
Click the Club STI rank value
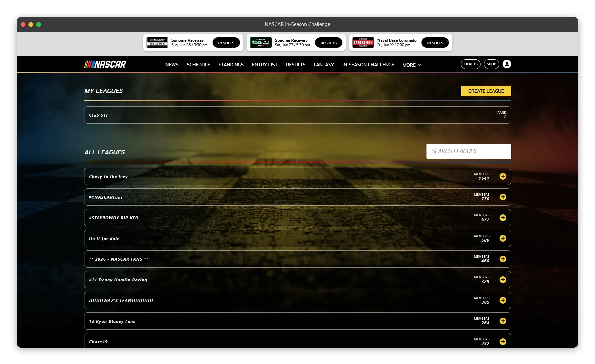505,117
